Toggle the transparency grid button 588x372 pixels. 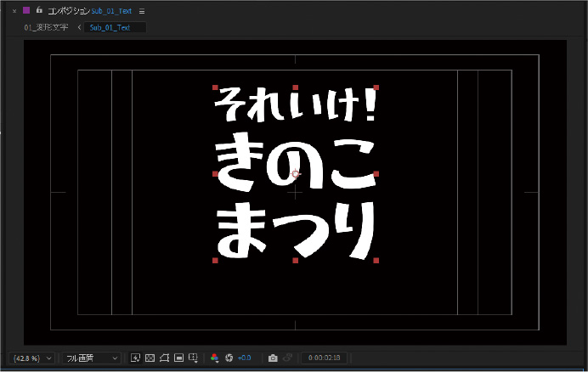[150, 358]
